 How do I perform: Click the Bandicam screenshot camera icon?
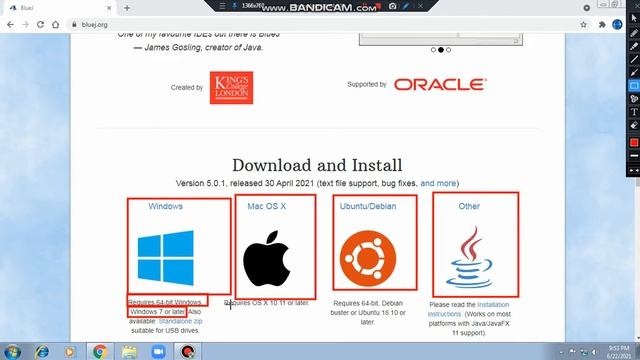coord(392,6)
